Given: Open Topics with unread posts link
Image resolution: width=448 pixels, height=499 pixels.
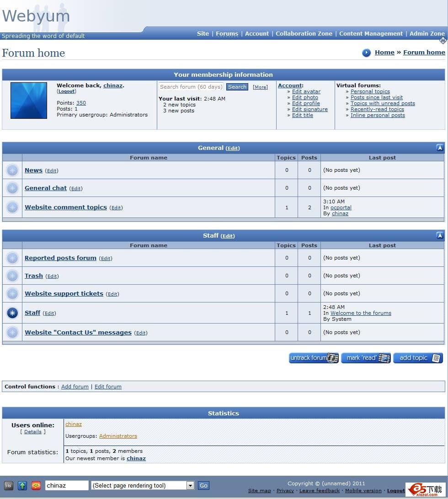Looking at the screenshot, I should [383, 103].
